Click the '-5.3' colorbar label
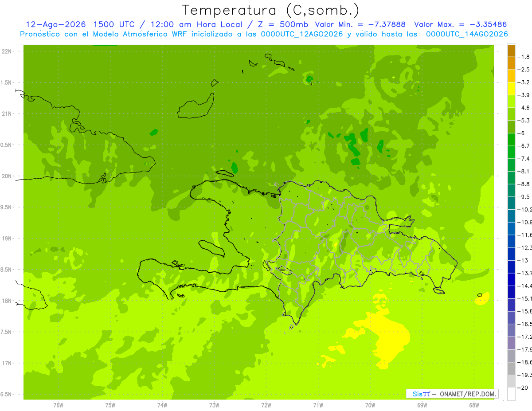The image size is (532, 411). [x=524, y=121]
